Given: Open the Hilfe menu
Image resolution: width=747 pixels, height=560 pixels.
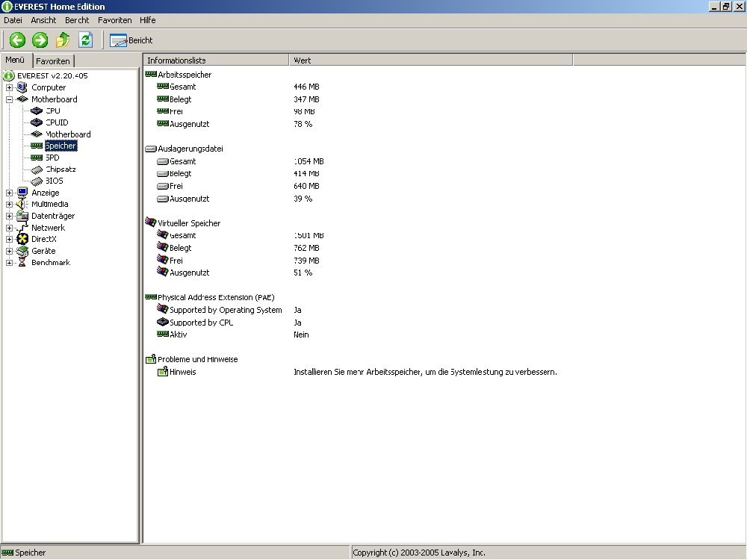Looking at the screenshot, I should 147,20.
